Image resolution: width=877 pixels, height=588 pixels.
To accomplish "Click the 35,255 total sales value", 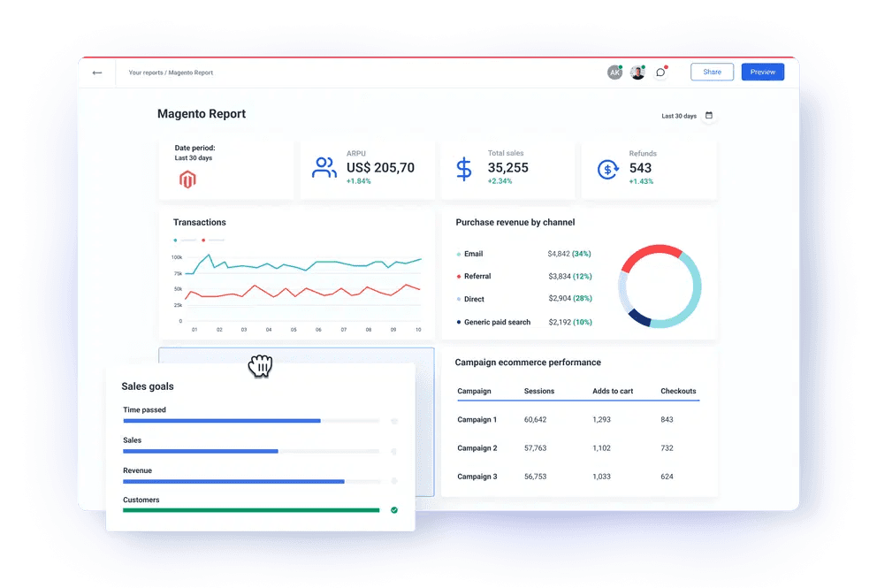I will coord(507,168).
